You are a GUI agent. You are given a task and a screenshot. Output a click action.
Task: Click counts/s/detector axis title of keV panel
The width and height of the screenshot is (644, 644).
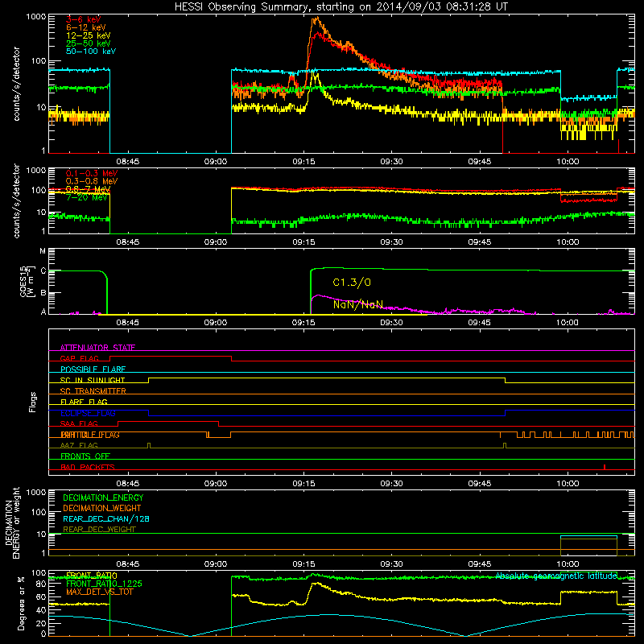[x=16, y=84]
